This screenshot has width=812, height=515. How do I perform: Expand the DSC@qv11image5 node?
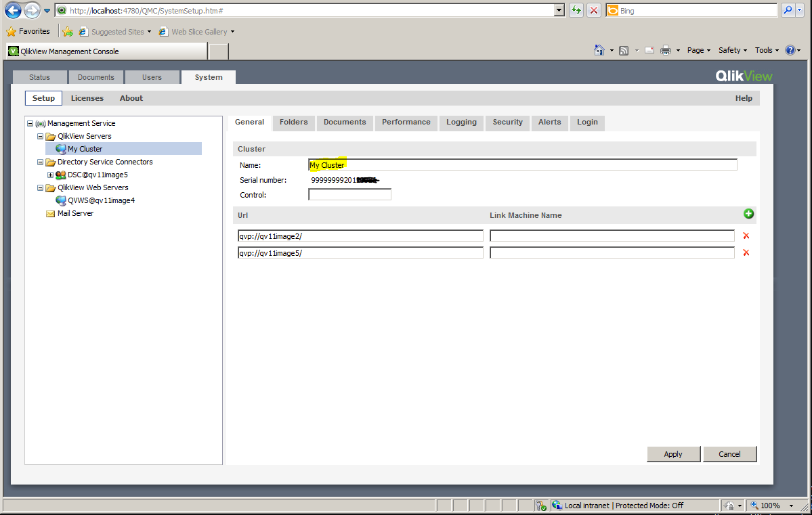(x=49, y=175)
